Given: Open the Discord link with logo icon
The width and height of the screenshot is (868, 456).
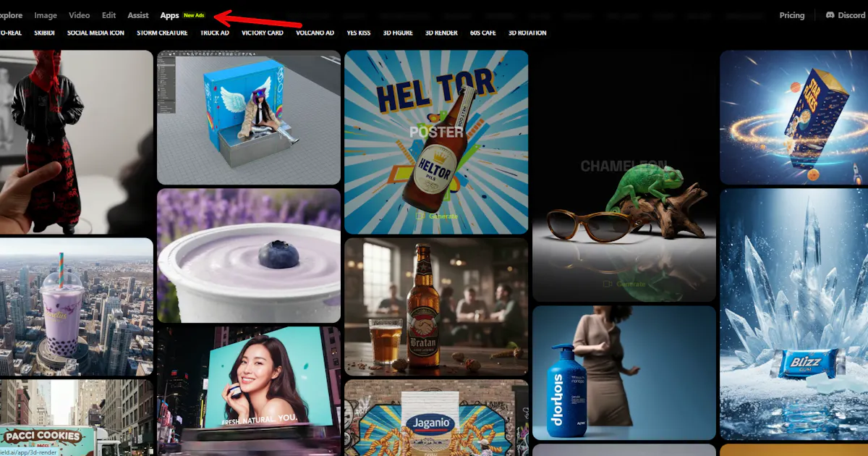Looking at the screenshot, I should tap(846, 15).
